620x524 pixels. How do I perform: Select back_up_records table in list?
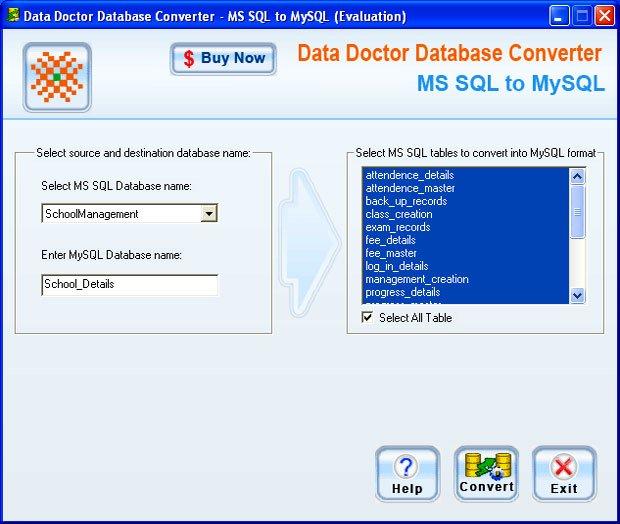(x=465, y=201)
